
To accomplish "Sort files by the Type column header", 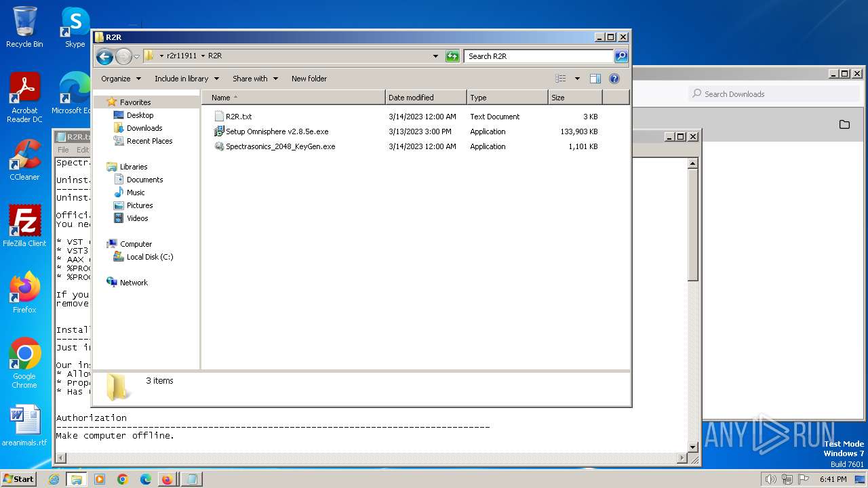I will (x=507, y=98).
